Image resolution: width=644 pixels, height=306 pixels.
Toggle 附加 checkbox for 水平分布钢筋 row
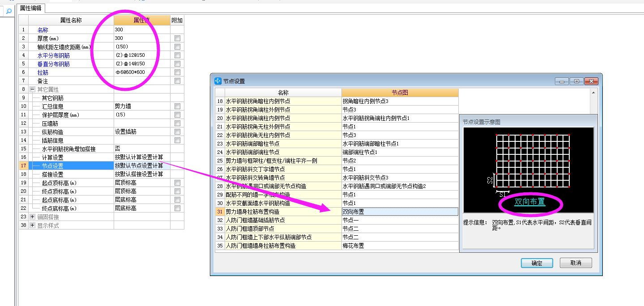(x=178, y=55)
